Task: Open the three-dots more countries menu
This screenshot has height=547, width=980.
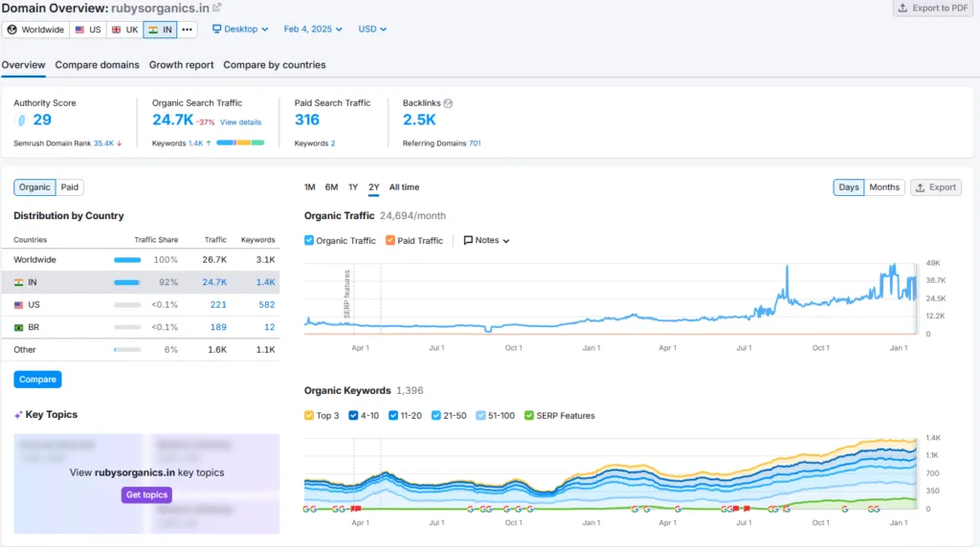Action: coord(187,30)
